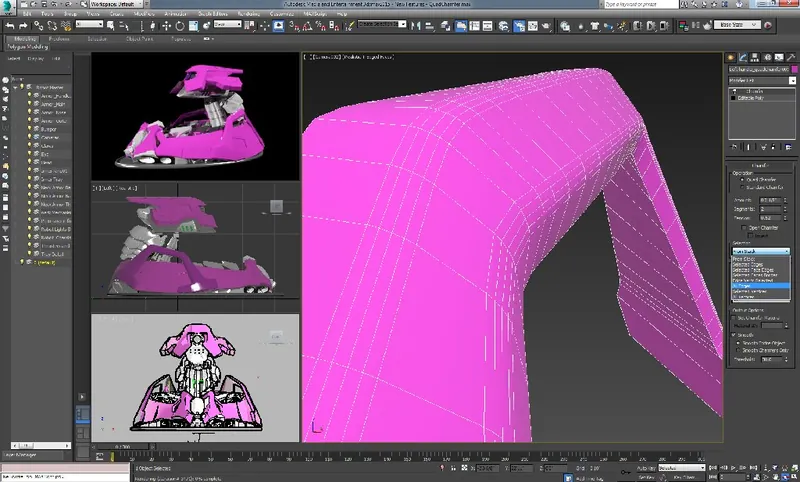Viewport: 800px width, 482px height.
Task: Open the Utilities hammer panel tab
Action: click(x=791, y=57)
